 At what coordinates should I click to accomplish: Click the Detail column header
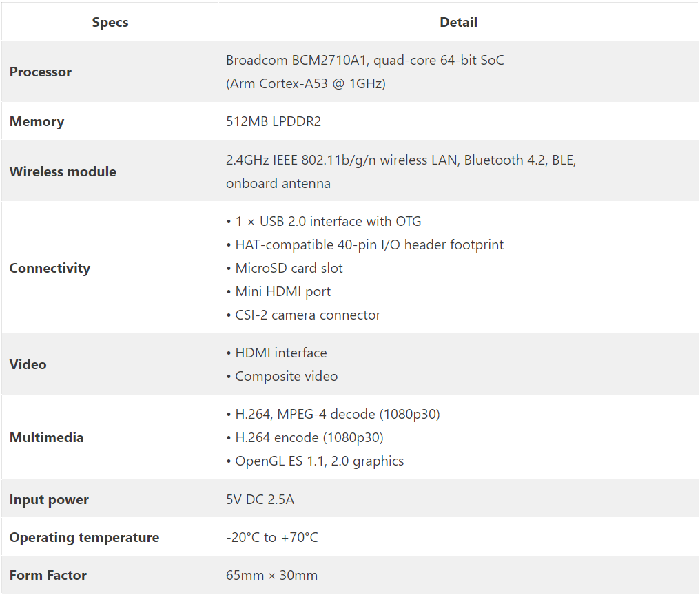tap(458, 22)
